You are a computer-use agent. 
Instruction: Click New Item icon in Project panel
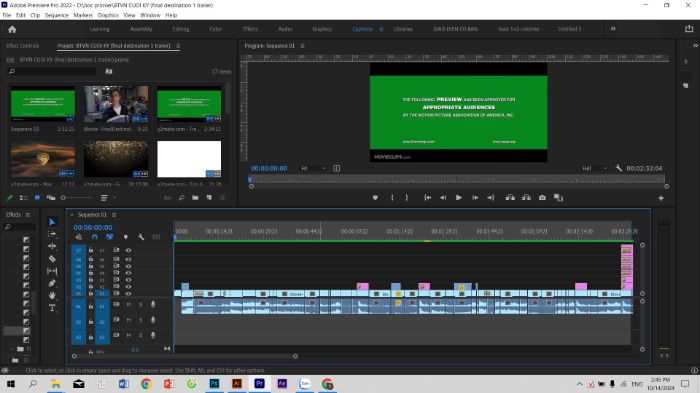pyautogui.click(x=209, y=197)
